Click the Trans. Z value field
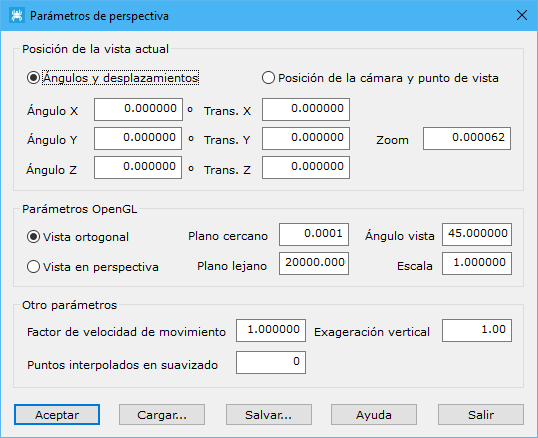The height and width of the screenshot is (438, 538). (x=306, y=167)
